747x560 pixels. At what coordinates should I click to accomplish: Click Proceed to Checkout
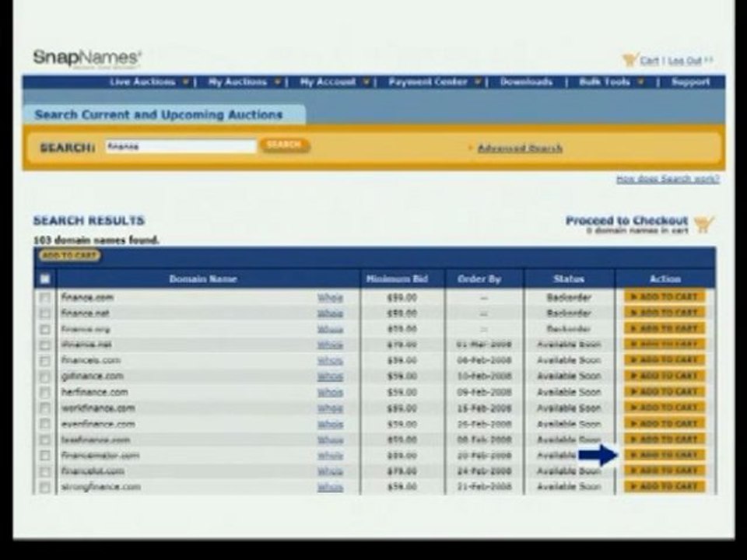626,221
